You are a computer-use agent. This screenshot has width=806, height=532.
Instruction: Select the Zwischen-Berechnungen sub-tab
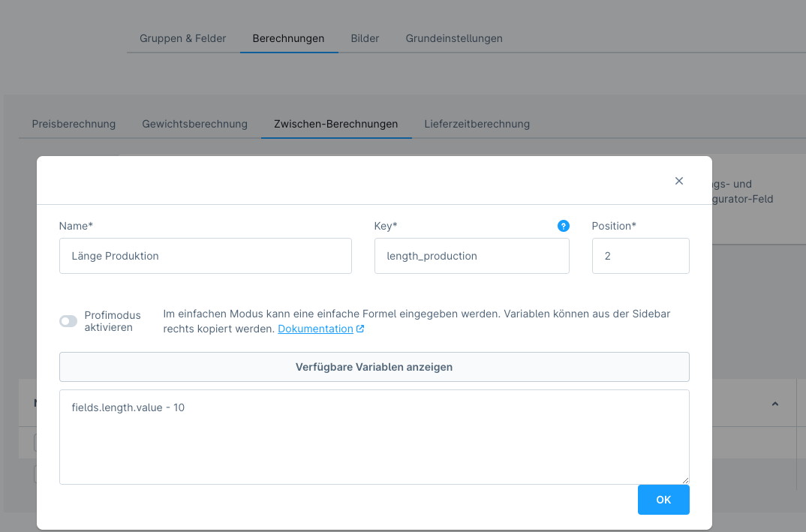point(336,124)
